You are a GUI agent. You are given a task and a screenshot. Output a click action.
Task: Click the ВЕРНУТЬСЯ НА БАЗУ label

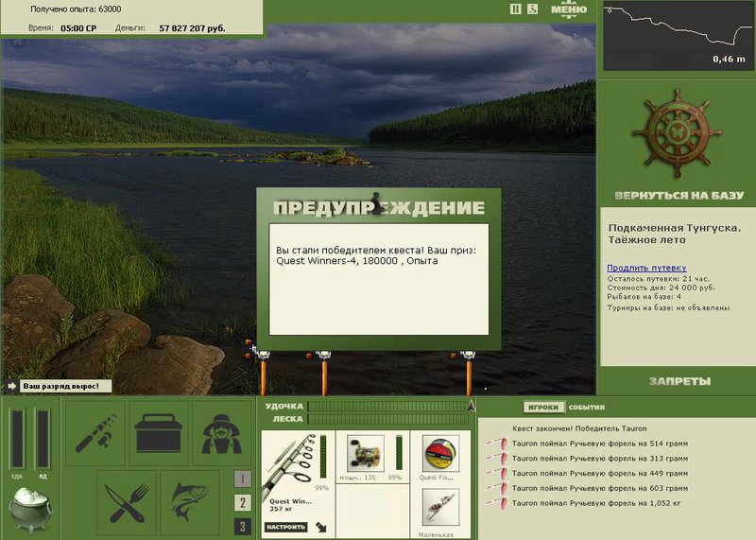point(679,196)
